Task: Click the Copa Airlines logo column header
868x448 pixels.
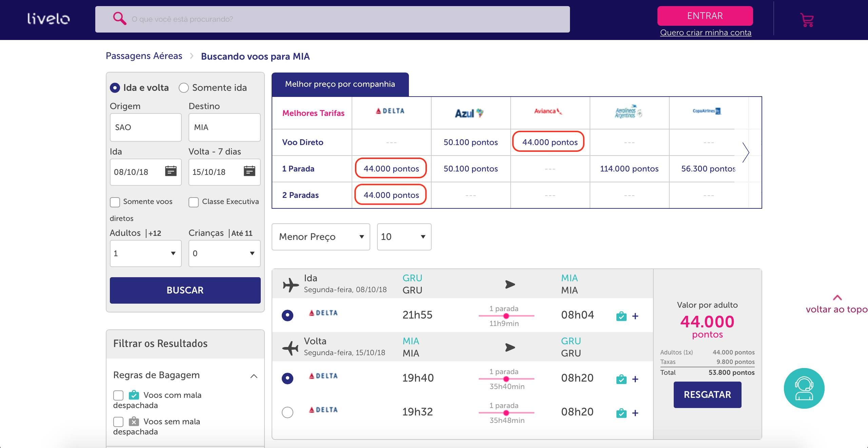Action: (x=707, y=111)
